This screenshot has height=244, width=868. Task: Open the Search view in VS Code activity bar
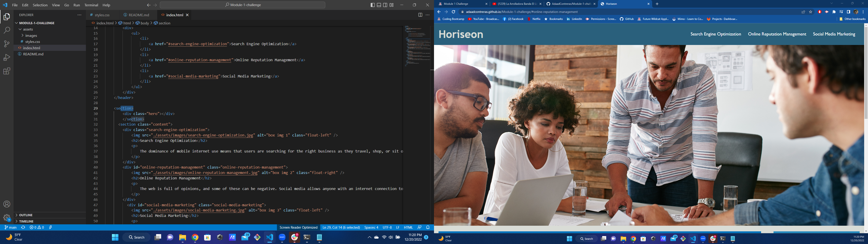pos(7,30)
